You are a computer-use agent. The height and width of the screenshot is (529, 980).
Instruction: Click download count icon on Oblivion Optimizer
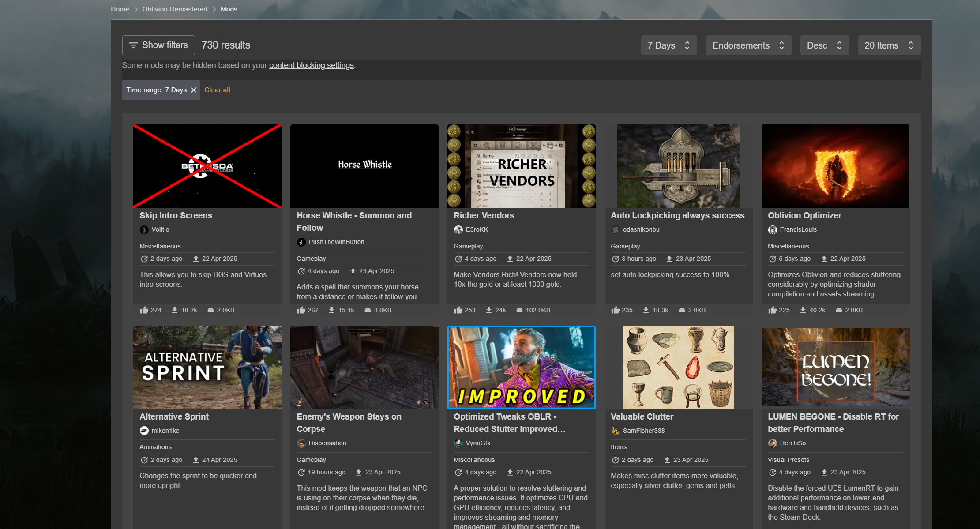click(803, 310)
